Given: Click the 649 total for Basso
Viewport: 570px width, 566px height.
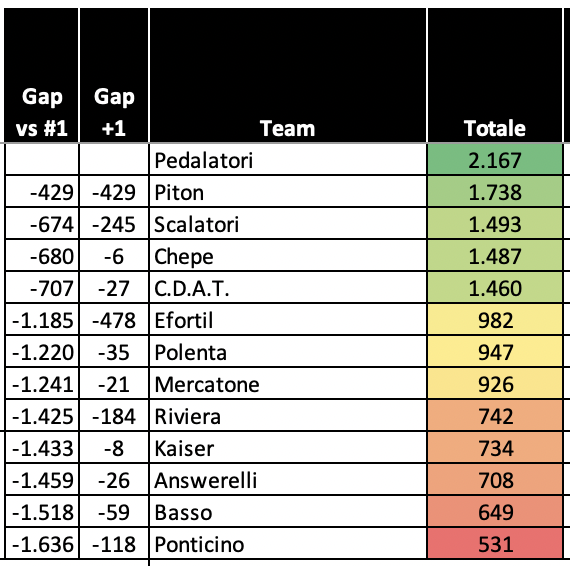Looking at the screenshot, I should point(495,511).
